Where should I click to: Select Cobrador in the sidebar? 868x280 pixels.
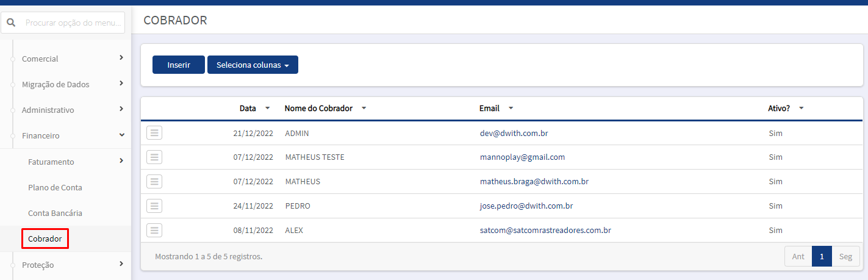coord(45,239)
